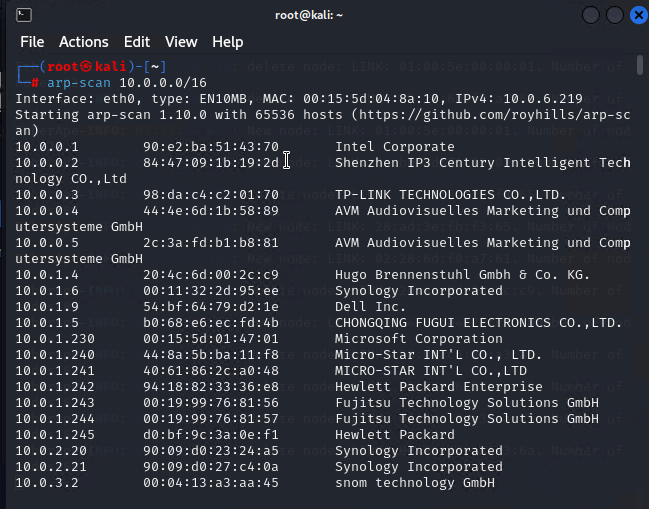This screenshot has width=649, height=509.
Task: Click IP address 10.0.1.9
Action: 47,307
